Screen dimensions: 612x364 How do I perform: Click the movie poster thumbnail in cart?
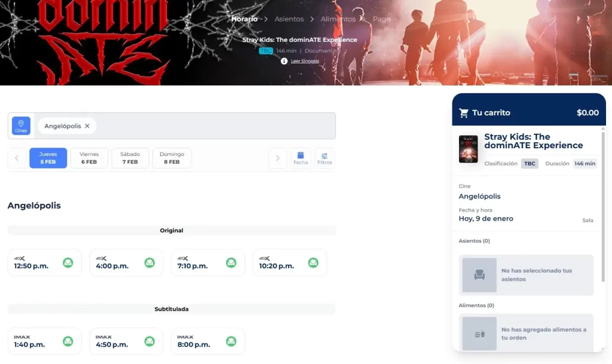(x=468, y=149)
